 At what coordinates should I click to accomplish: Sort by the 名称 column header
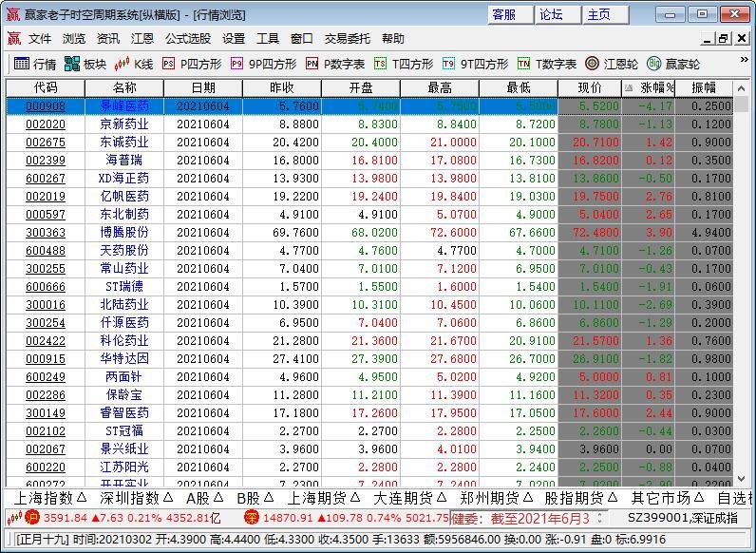tap(124, 87)
